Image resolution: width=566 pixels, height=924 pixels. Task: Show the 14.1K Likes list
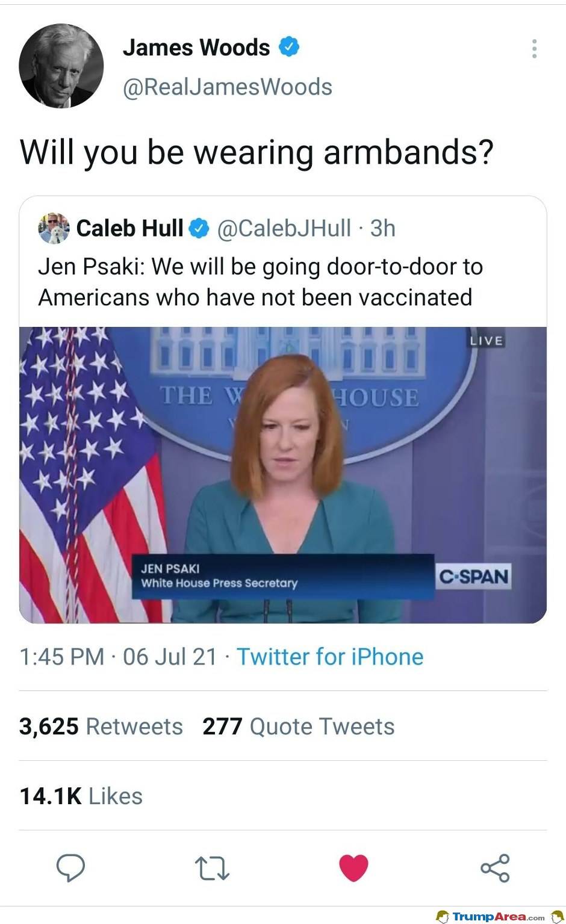81,796
